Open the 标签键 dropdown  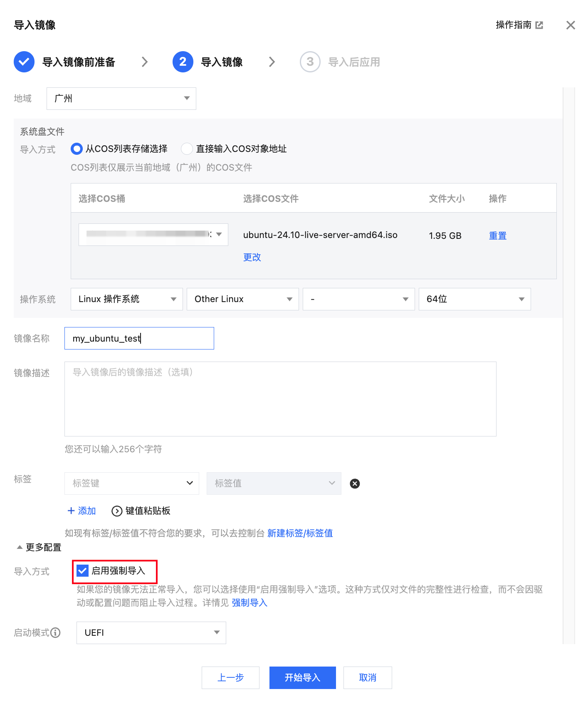131,483
